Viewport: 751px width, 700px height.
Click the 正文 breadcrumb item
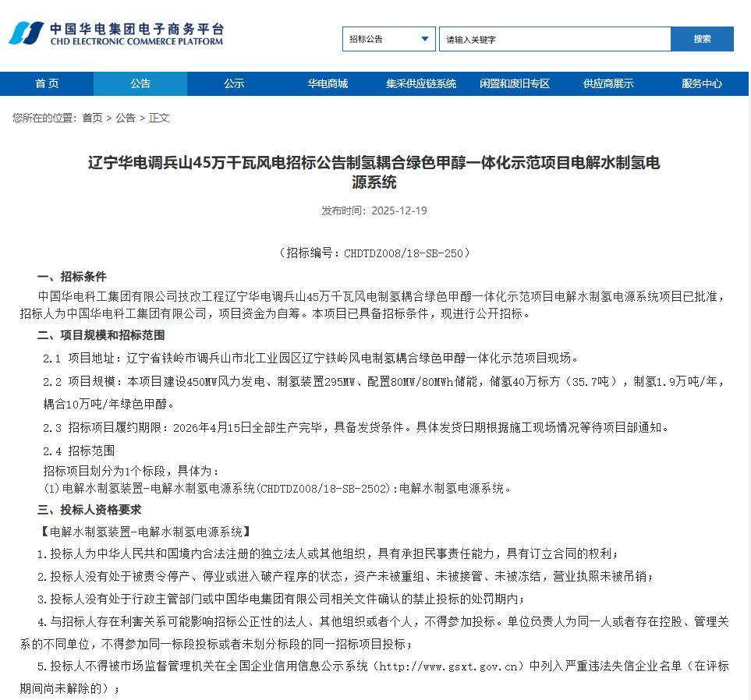[x=158, y=118]
